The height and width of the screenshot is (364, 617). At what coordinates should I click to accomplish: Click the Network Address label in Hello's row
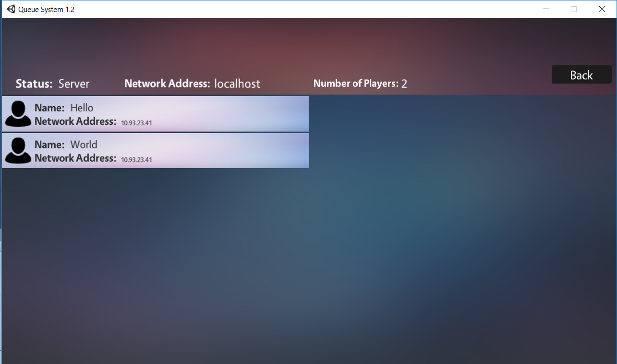pyautogui.click(x=75, y=121)
